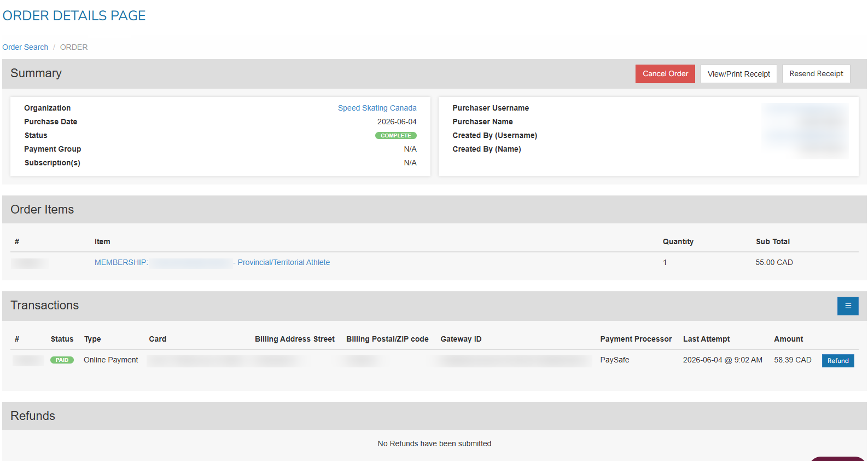The image size is (868, 461).
Task: Go back to Order Search breadcrumb
Action: [25, 47]
